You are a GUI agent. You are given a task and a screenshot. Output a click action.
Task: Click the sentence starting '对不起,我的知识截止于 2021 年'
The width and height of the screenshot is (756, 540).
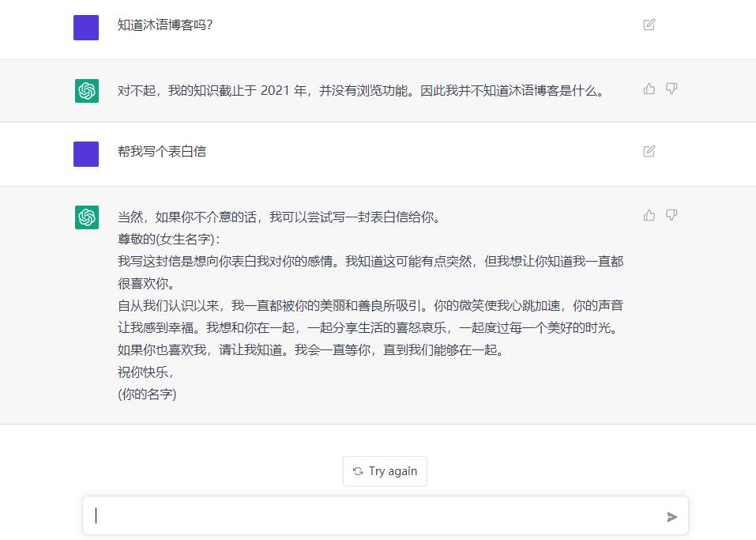[361, 91]
